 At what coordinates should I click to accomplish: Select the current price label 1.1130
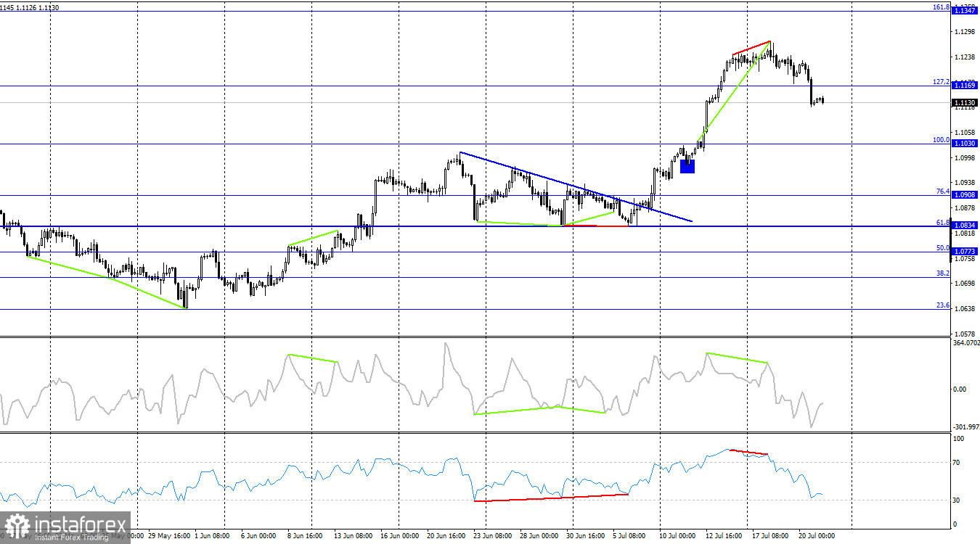pyautogui.click(x=965, y=103)
